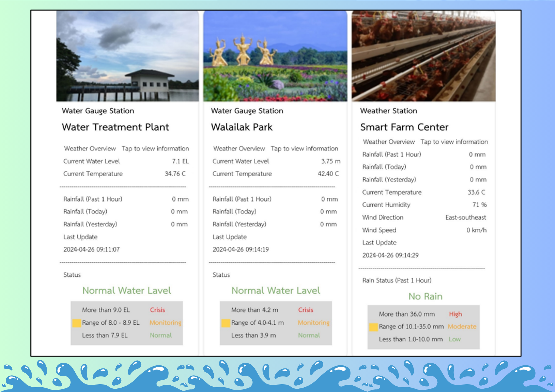This screenshot has width=555, height=392.
Task: Click the East-southeast wind direction value
Action: [x=465, y=218]
